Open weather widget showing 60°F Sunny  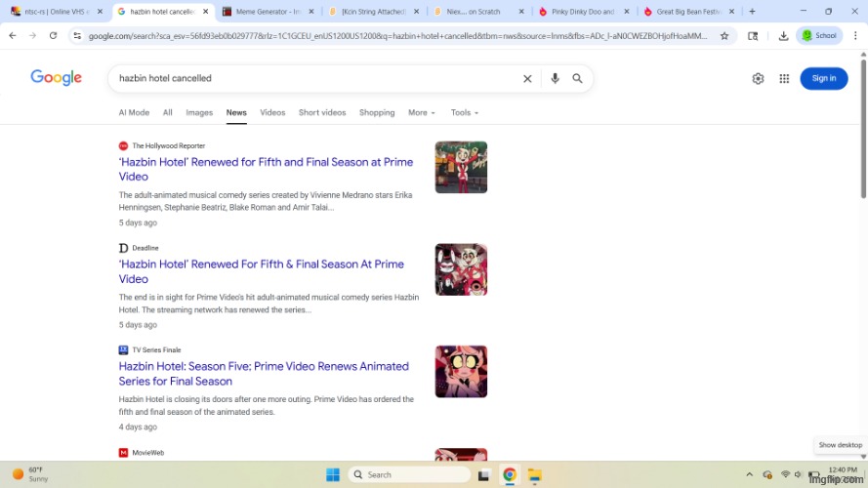(x=30, y=474)
